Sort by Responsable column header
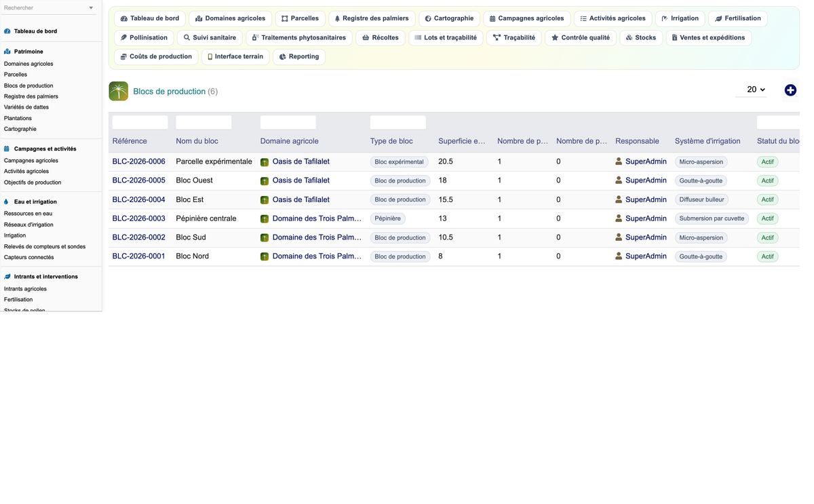 [x=637, y=141]
